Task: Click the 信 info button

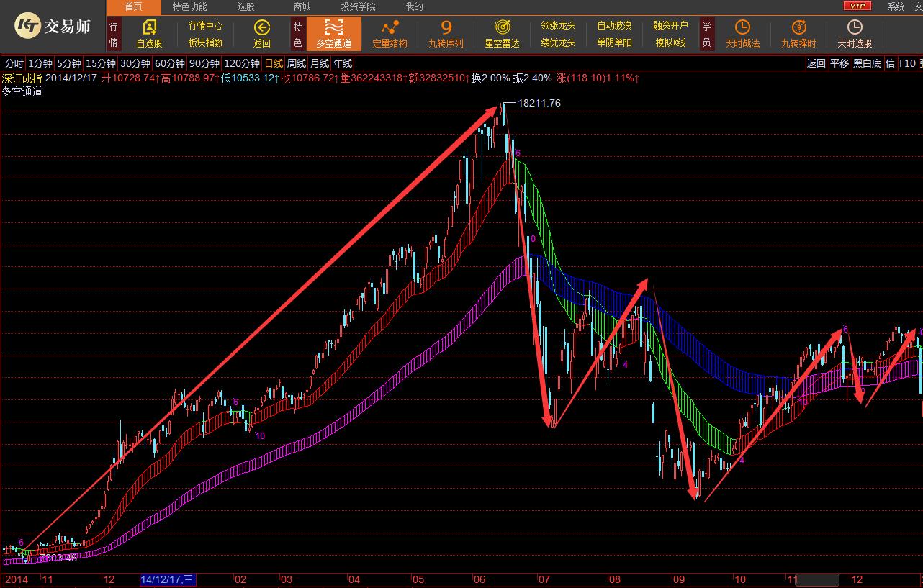Action: coord(890,63)
